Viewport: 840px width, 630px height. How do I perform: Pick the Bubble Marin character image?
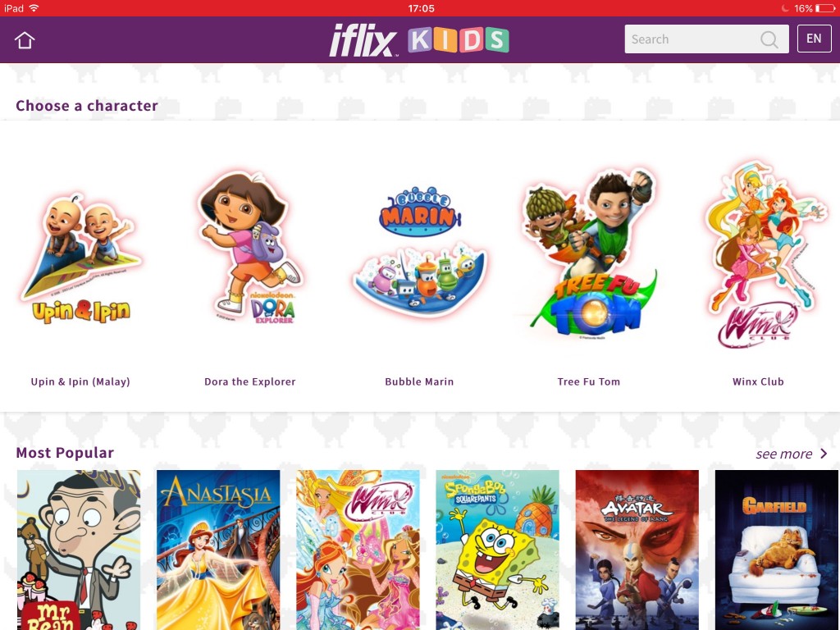coord(419,252)
